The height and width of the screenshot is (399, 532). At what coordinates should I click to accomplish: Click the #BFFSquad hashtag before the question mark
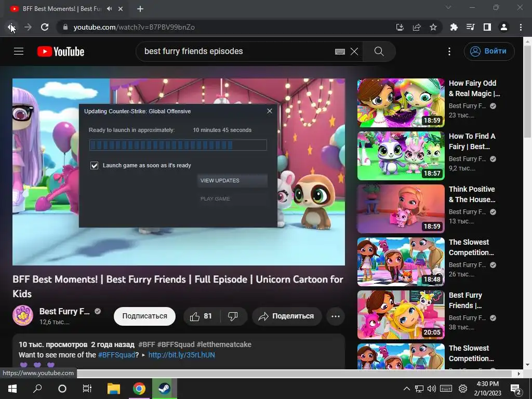click(116, 355)
